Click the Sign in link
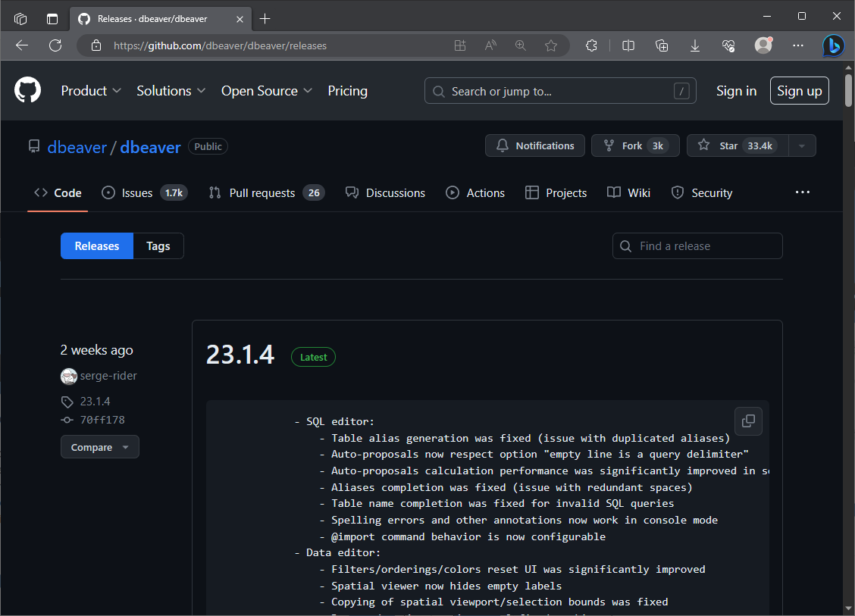 [x=736, y=91]
